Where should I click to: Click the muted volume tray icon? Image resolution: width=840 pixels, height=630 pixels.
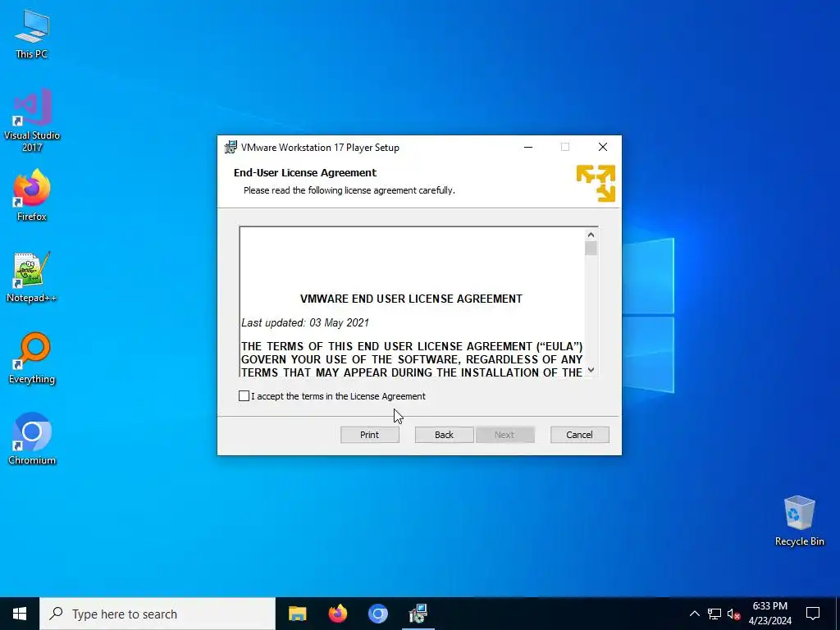click(x=733, y=614)
